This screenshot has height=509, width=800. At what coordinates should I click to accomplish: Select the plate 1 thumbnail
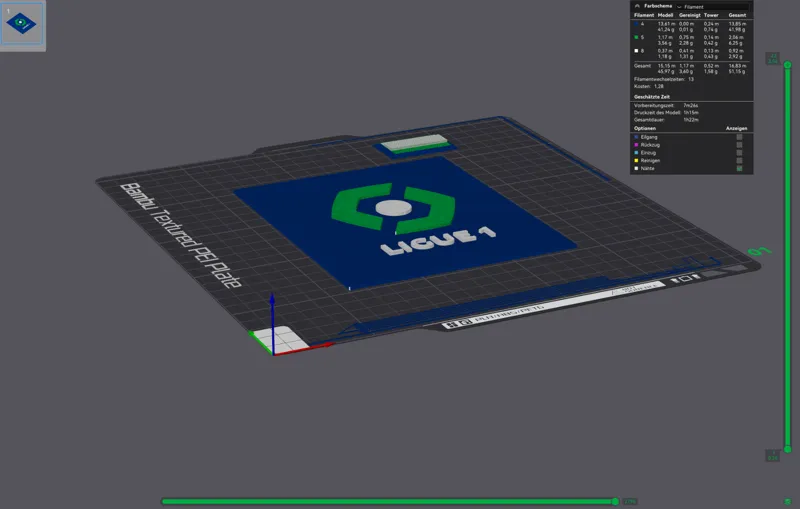coord(22,24)
